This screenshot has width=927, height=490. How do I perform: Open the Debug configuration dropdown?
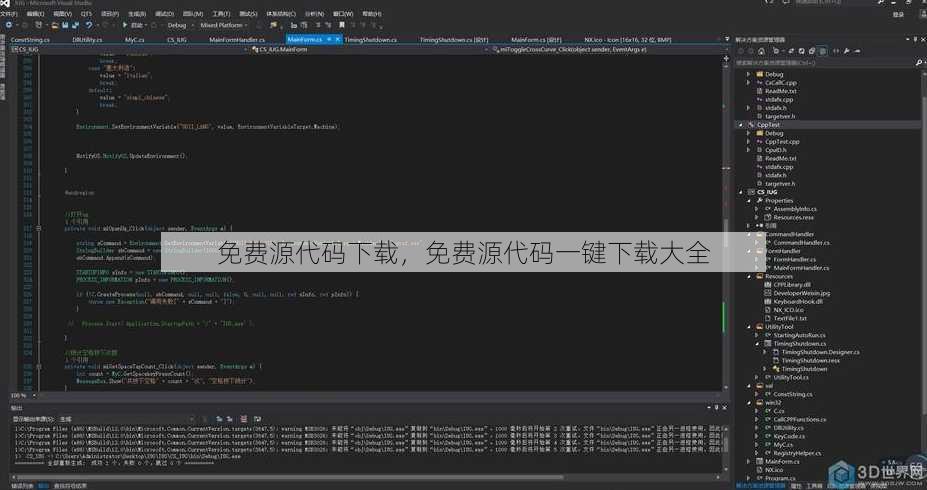click(178, 25)
